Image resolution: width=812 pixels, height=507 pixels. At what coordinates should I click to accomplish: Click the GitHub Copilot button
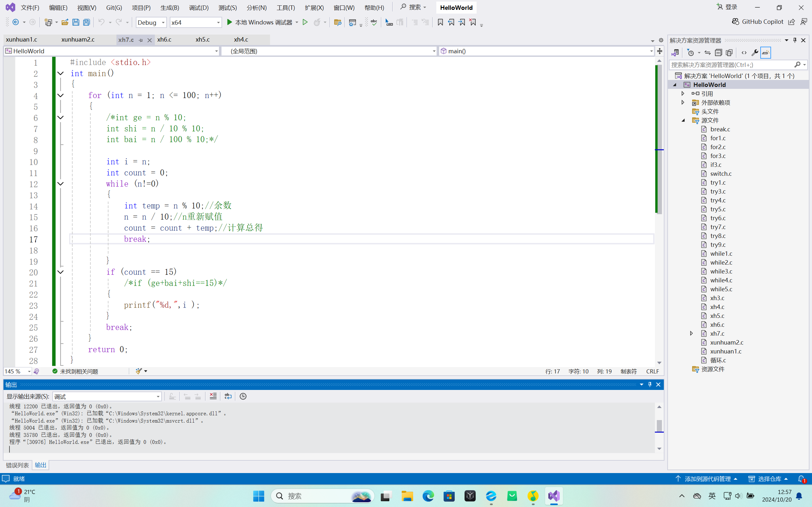tap(758, 22)
